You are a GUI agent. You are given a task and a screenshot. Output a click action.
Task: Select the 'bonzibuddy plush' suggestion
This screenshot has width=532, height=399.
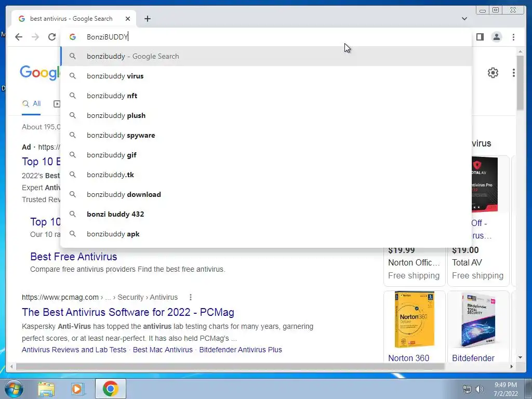[266, 115]
